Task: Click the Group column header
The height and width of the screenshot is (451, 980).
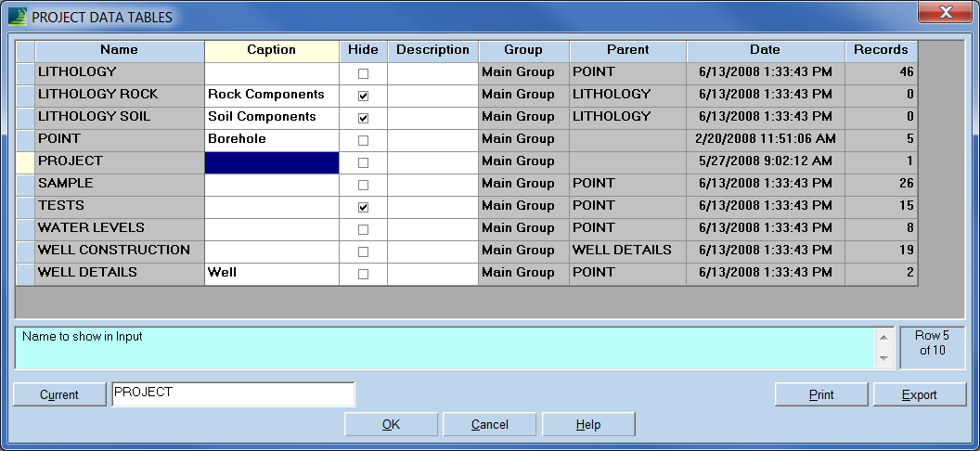Action: tap(523, 51)
